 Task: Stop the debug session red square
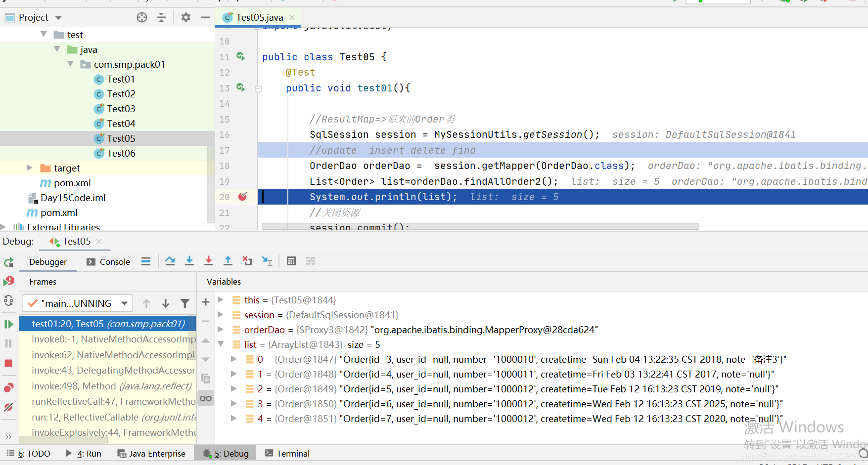coord(8,363)
